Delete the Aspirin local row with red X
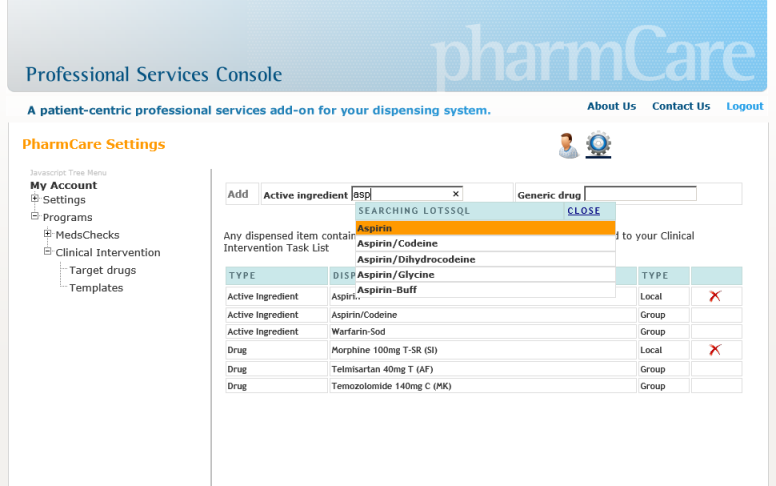 715,296
